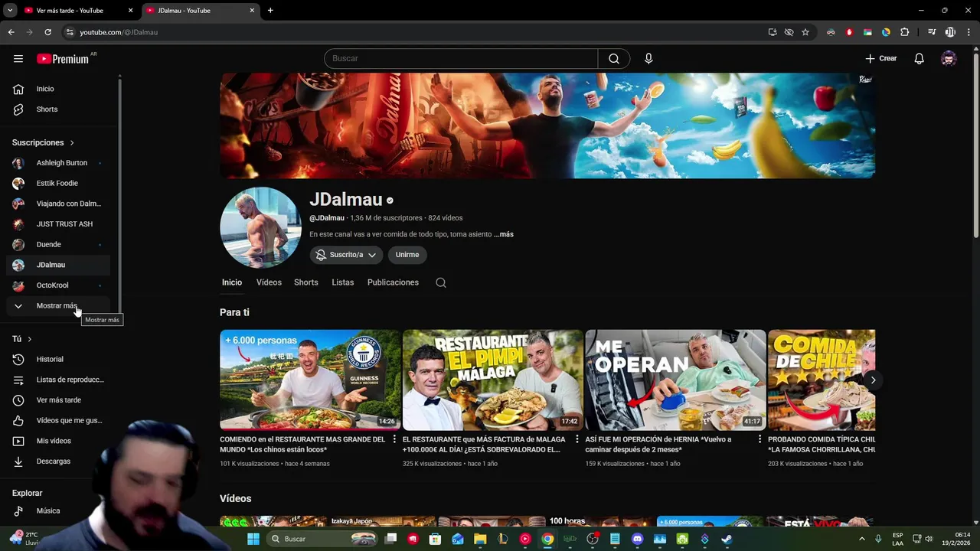Open options menu for restaurant grande video
This screenshot has width=980, height=551.
tap(394, 439)
